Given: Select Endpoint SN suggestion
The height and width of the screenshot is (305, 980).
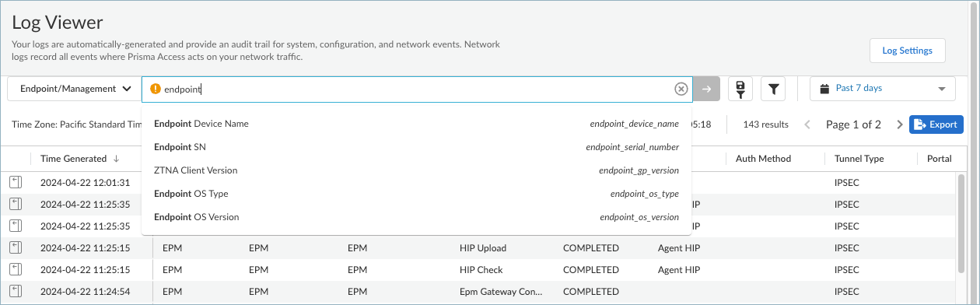Looking at the screenshot, I should coord(416,147).
